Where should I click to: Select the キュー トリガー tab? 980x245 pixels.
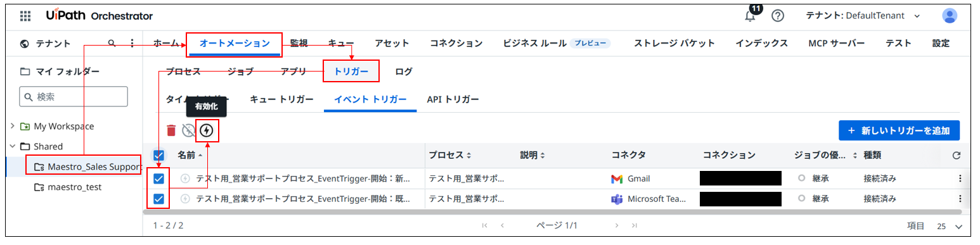point(281,99)
